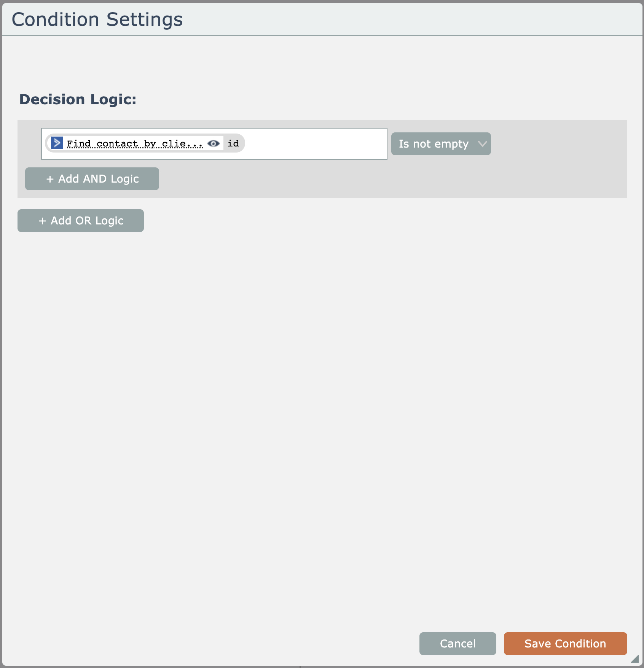Image resolution: width=644 pixels, height=668 pixels.
Task: Click the eye preview icon in the token
Action: point(214,143)
